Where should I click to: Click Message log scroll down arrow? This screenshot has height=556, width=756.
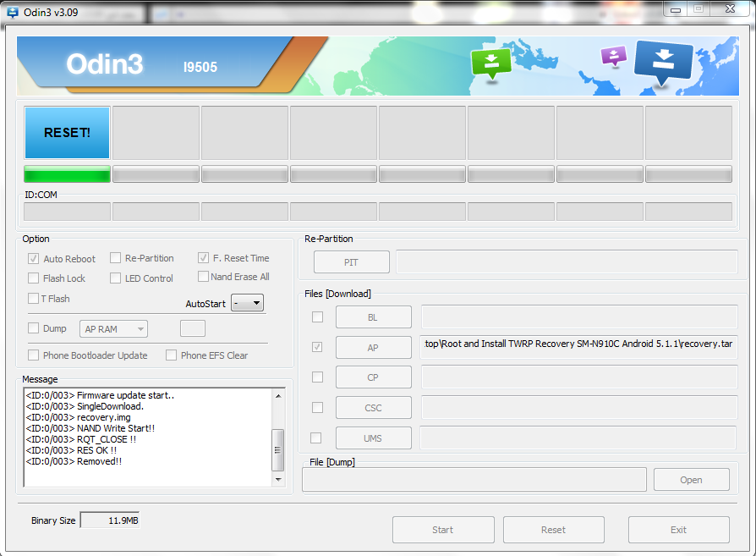tap(278, 479)
